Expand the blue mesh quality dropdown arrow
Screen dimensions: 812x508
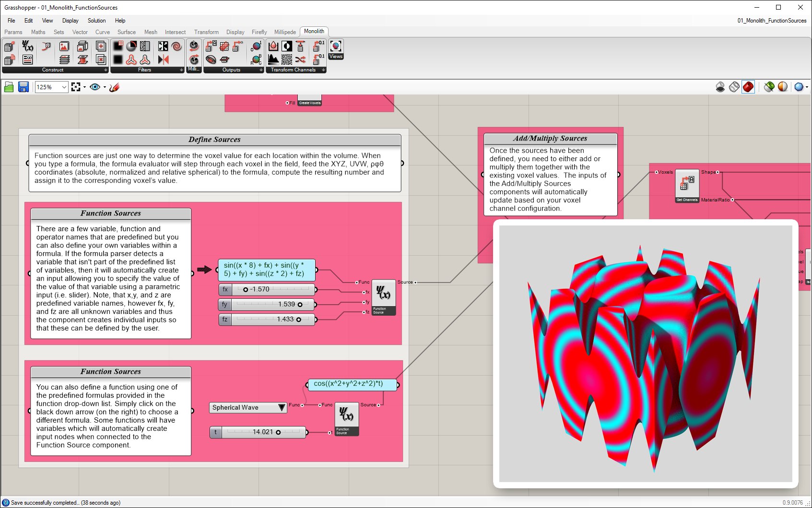click(807, 87)
